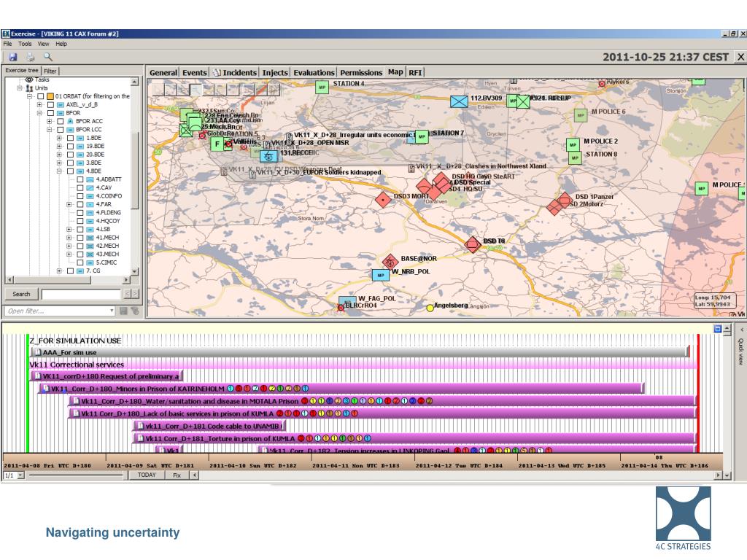Open the File menu
Viewport: 747px width, 560px height.
click(7, 44)
